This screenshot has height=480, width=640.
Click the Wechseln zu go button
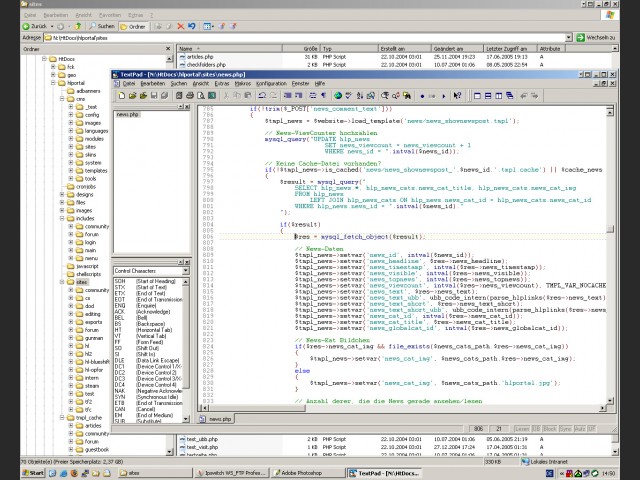point(596,38)
